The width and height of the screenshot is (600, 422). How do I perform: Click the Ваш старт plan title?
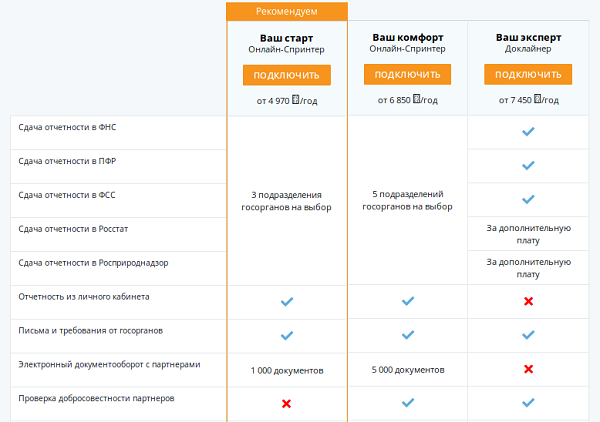286,37
